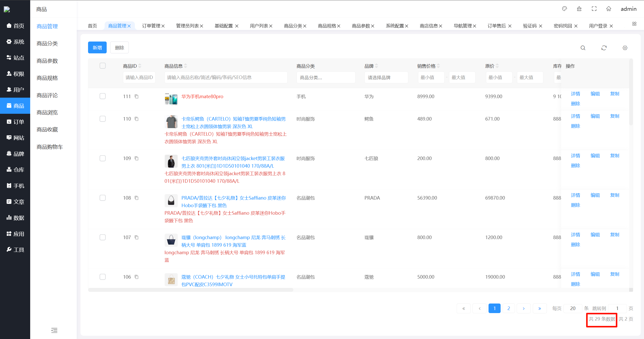Viewport: 644px width, 339px height.
Task: Open table column settings icon
Action: pos(625,48)
